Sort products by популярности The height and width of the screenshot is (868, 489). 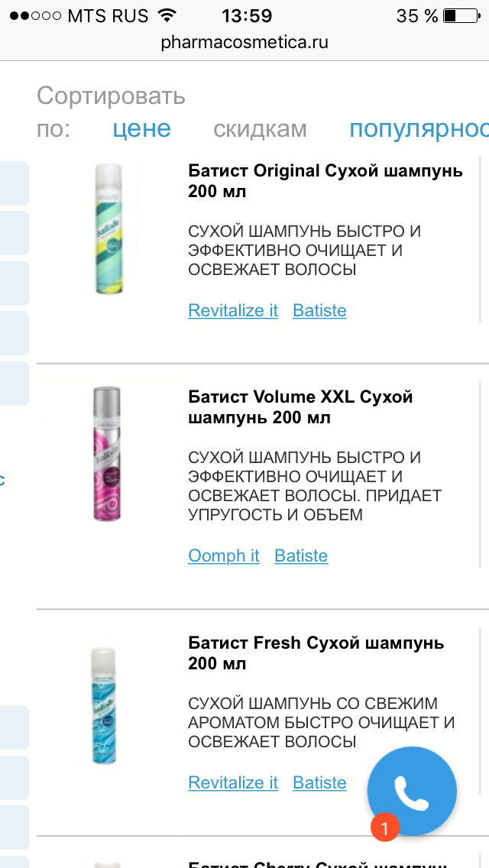click(419, 128)
